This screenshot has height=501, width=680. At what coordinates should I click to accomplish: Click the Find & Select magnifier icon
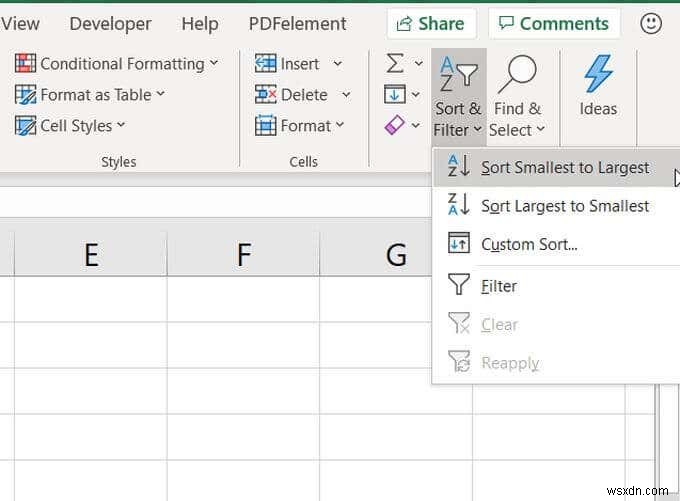tap(517, 75)
